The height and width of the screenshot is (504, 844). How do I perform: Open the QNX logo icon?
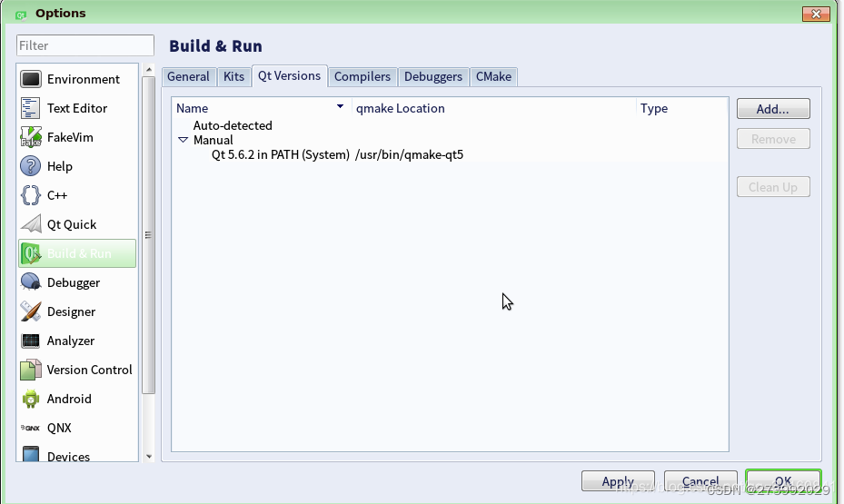31,428
